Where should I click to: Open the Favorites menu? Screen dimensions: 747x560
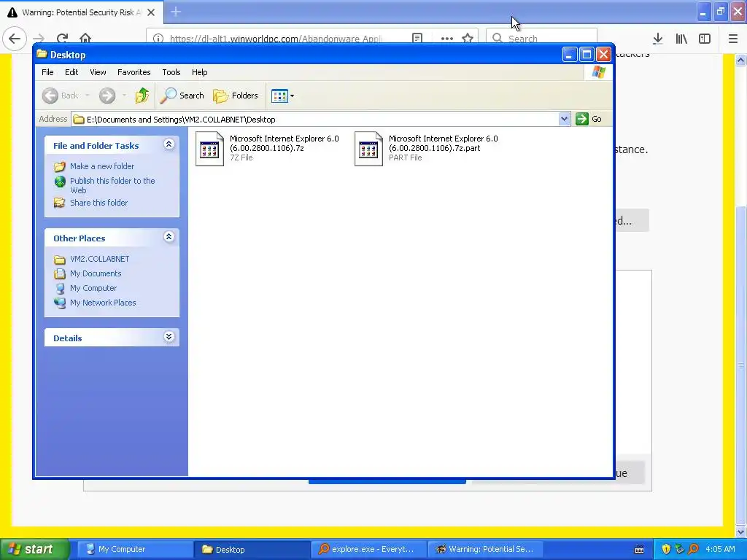(x=134, y=72)
